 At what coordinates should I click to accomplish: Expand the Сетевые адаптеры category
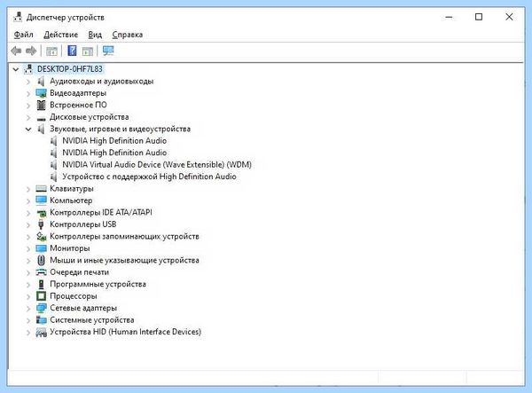click(28, 309)
